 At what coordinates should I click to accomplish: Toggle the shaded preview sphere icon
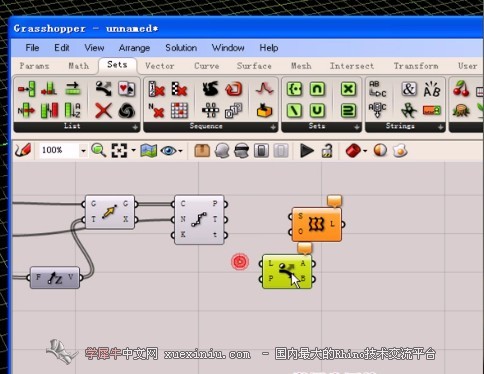click(380, 150)
